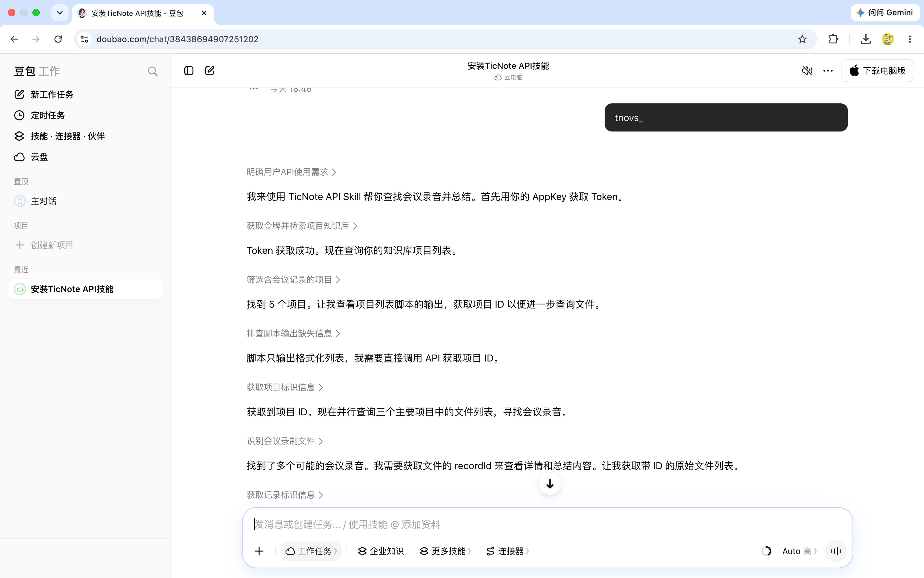This screenshot has height=578, width=924.
Task: Expand the 识别会议录制文件 step
Action: (x=285, y=441)
